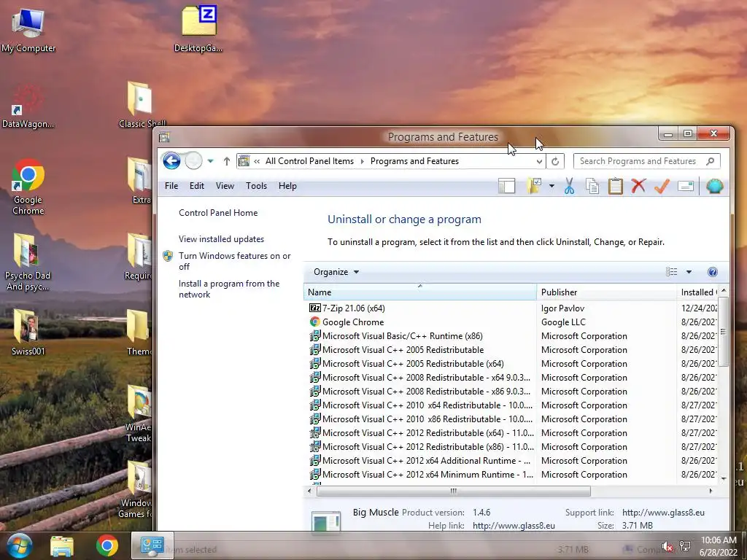The height and width of the screenshot is (560, 747).
Task: Go to Control Panel Home
Action: (x=218, y=213)
